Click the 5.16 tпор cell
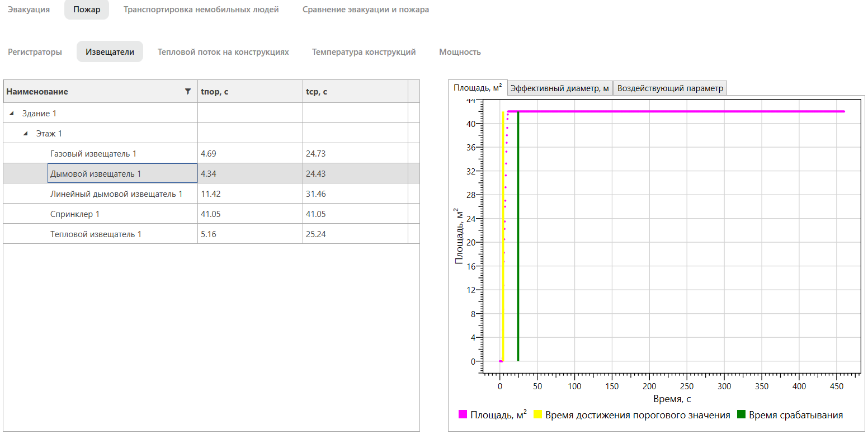 [250, 234]
